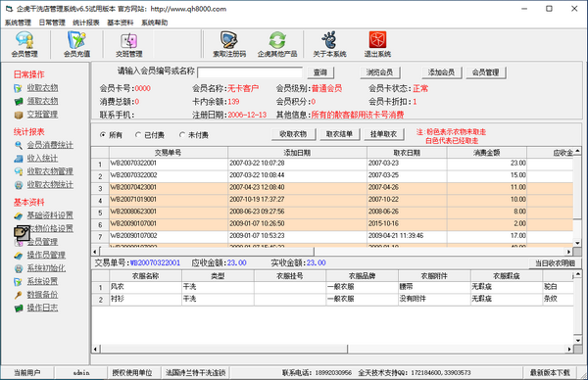Screen dimensions: 588x380
Task: Open the 系统帮助 menu
Action: pos(154,23)
